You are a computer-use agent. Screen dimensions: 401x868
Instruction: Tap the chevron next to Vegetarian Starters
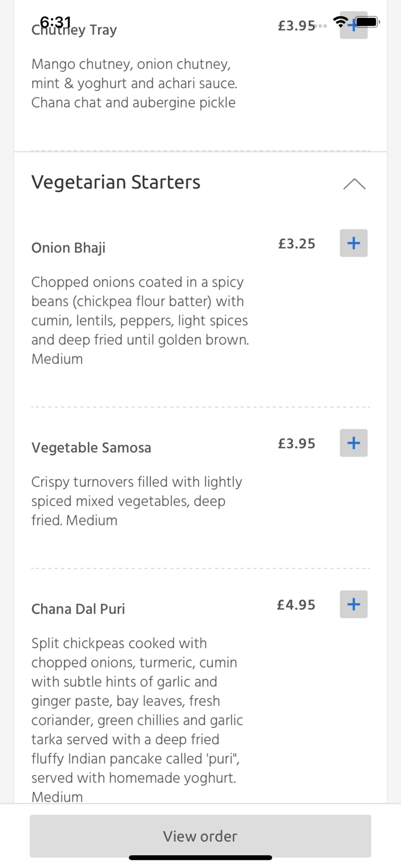pos(354,183)
